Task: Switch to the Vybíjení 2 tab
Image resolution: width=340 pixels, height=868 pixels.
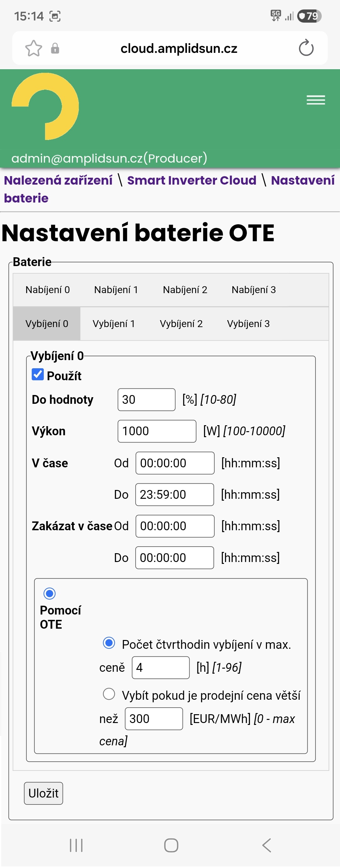Action: pyautogui.click(x=181, y=324)
